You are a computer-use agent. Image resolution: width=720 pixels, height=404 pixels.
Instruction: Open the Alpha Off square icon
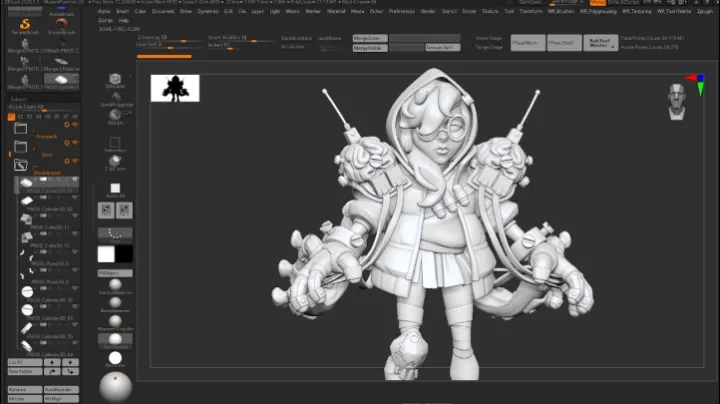(115, 188)
